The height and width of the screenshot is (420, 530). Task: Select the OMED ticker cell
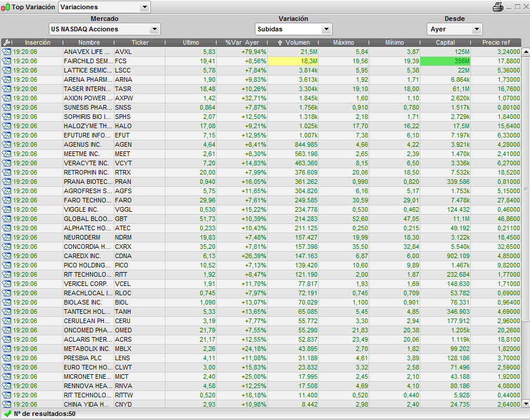(139, 330)
